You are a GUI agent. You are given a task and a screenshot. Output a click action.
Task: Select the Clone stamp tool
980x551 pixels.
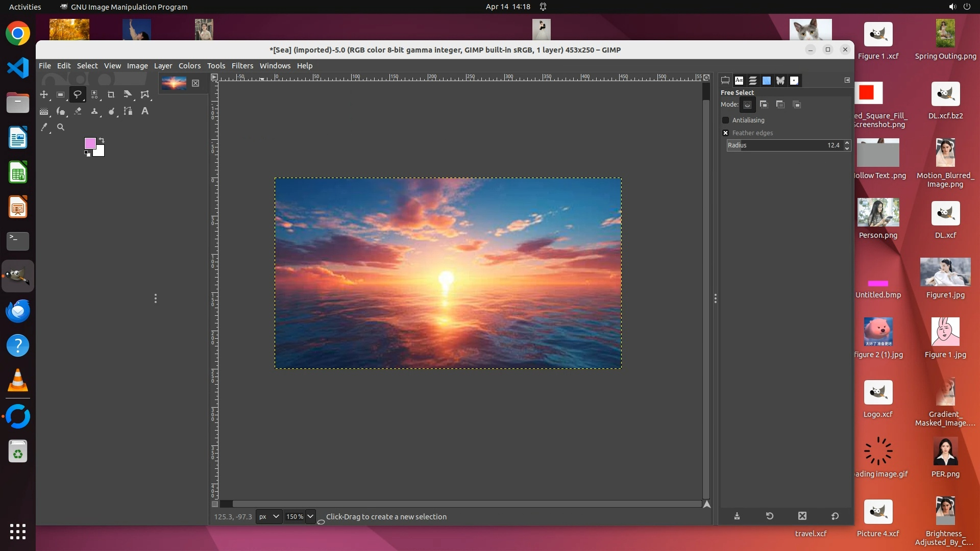(x=94, y=111)
